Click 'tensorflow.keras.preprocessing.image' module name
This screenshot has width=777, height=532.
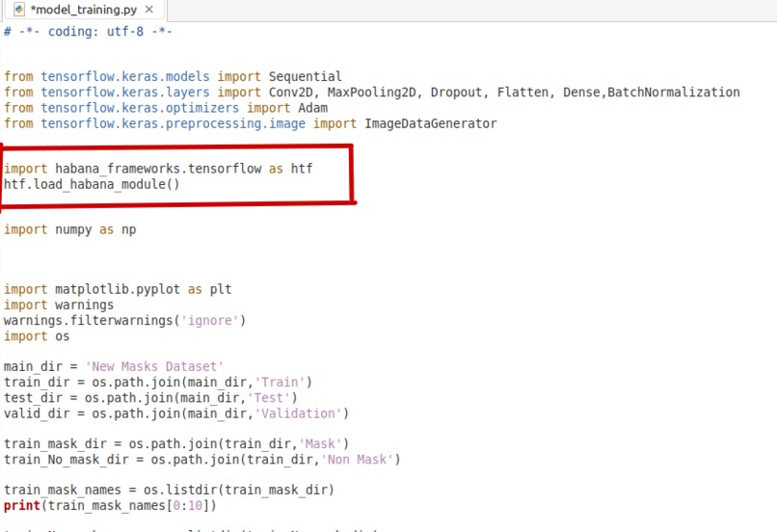pos(173,123)
